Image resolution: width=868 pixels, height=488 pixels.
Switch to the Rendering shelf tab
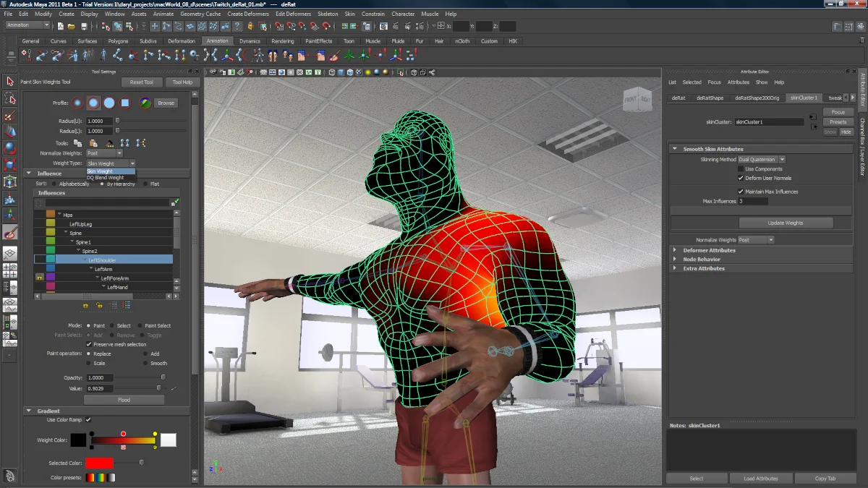(283, 41)
